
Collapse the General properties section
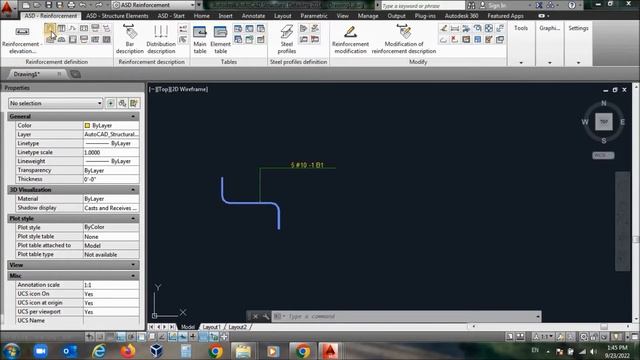(x=133, y=116)
